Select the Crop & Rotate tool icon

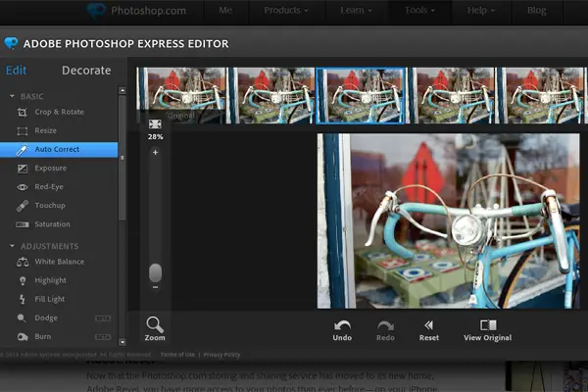coord(23,112)
